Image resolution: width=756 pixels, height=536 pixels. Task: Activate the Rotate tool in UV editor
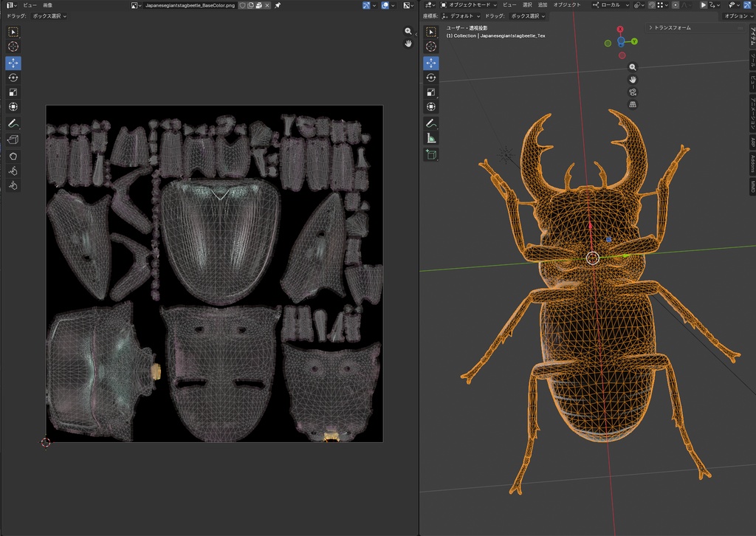coord(13,78)
